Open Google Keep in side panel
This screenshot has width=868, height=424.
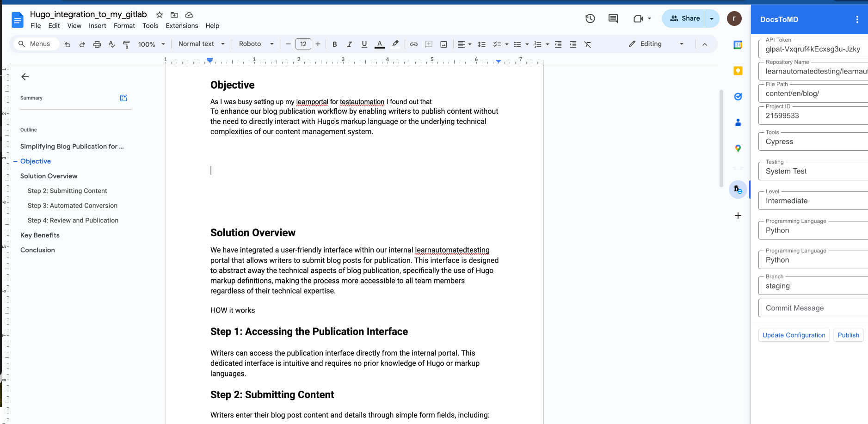click(x=738, y=71)
